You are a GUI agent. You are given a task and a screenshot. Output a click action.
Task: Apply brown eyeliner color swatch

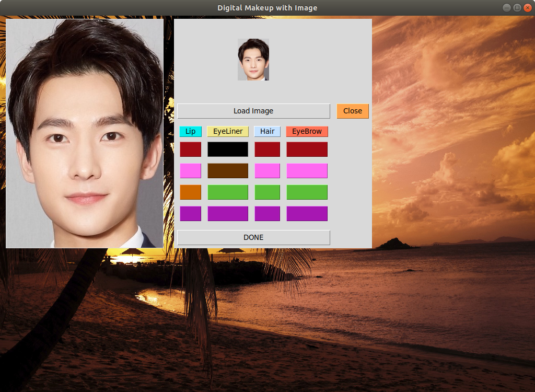(x=228, y=171)
